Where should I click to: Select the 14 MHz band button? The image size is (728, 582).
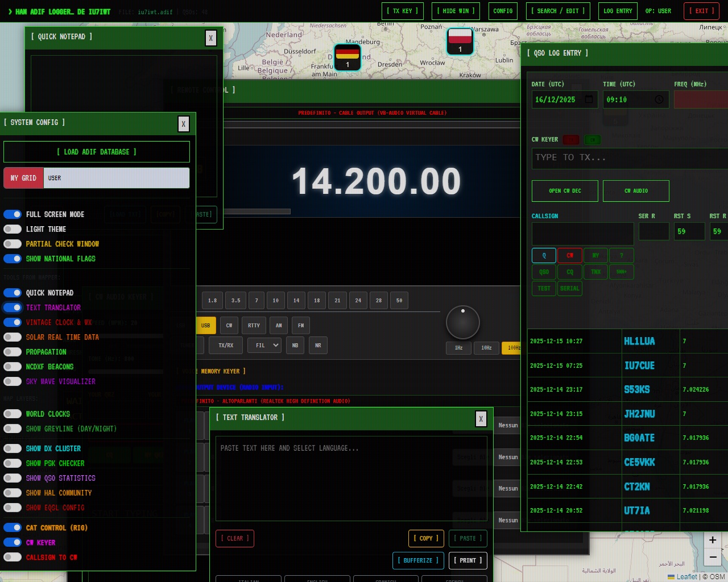296,301
